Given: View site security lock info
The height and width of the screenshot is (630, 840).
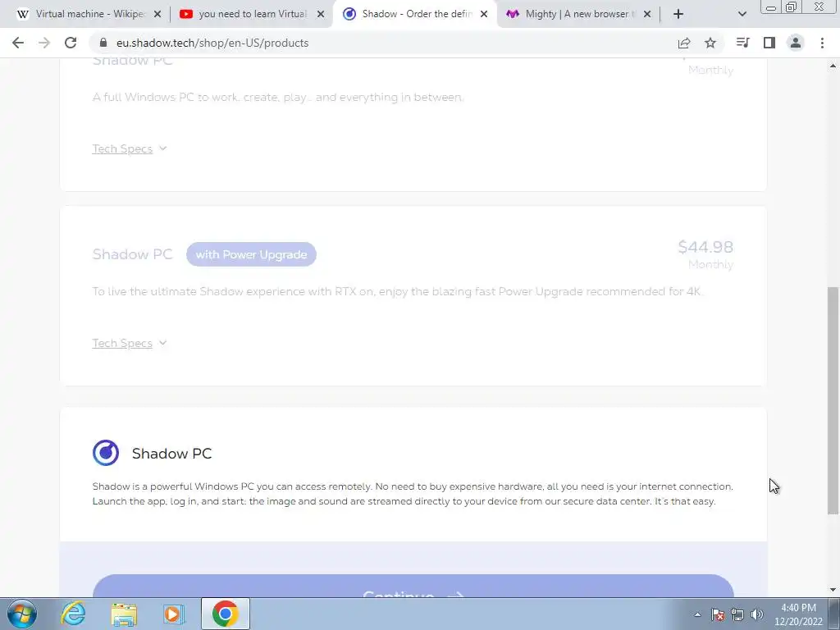Looking at the screenshot, I should coord(104,43).
